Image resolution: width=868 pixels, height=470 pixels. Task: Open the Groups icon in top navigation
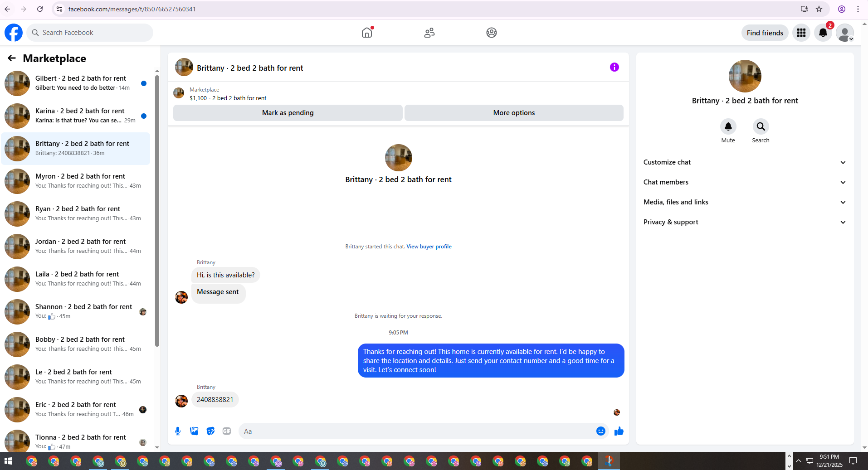tap(492, 33)
